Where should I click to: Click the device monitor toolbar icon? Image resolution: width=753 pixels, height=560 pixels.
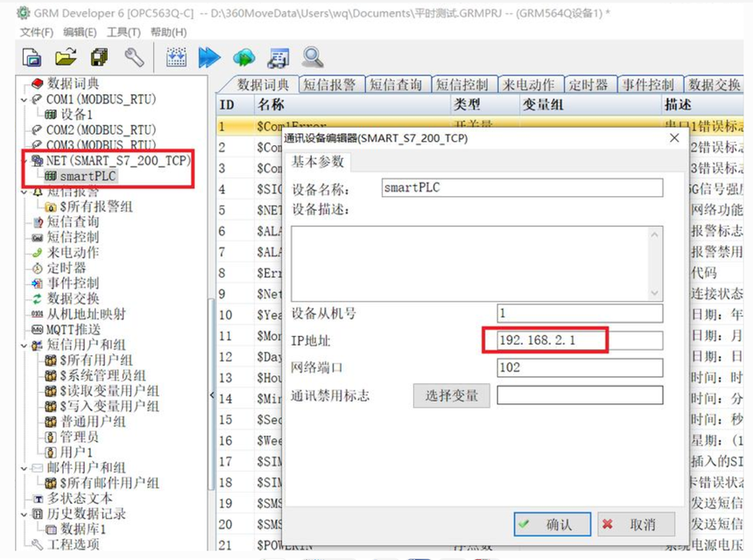[278, 58]
